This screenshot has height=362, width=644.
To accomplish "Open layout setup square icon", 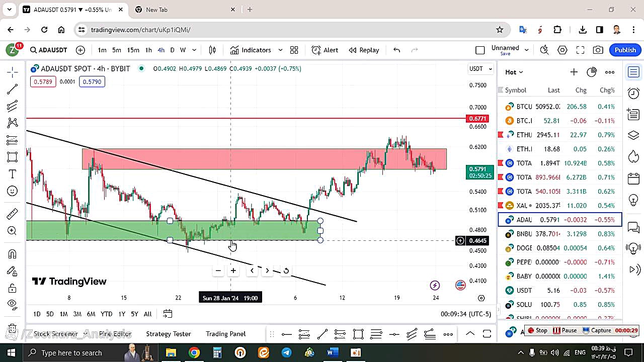I will pyautogui.click(x=480, y=50).
